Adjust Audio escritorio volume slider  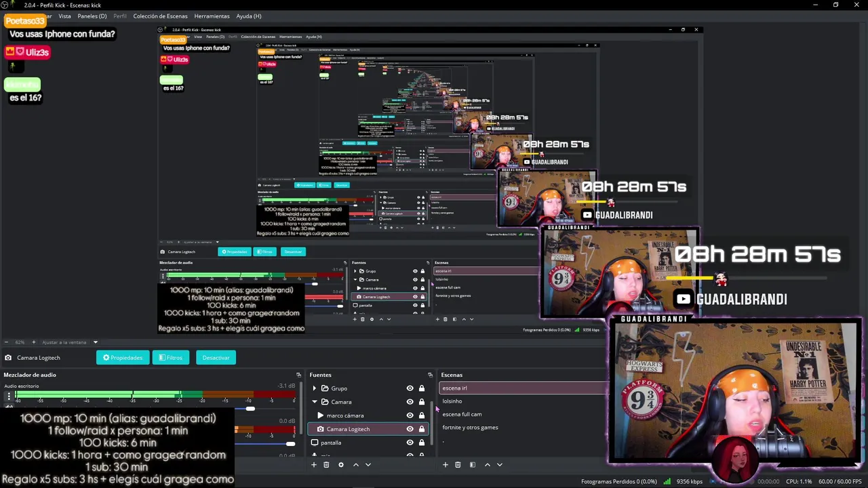coord(250,408)
